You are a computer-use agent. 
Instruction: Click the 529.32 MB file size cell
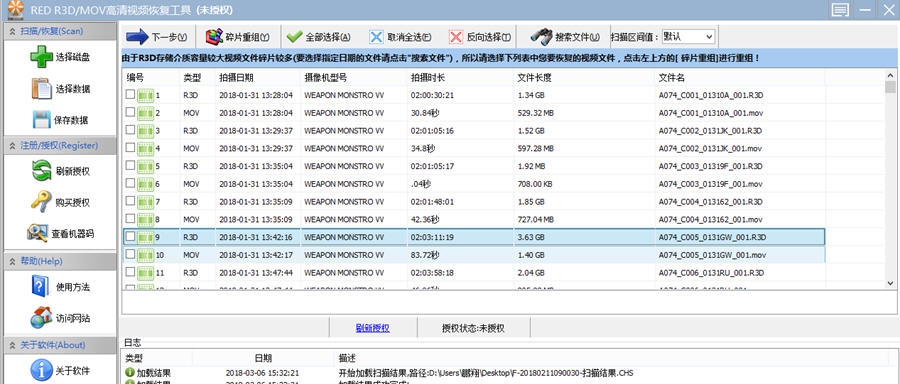tap(536, 113)
